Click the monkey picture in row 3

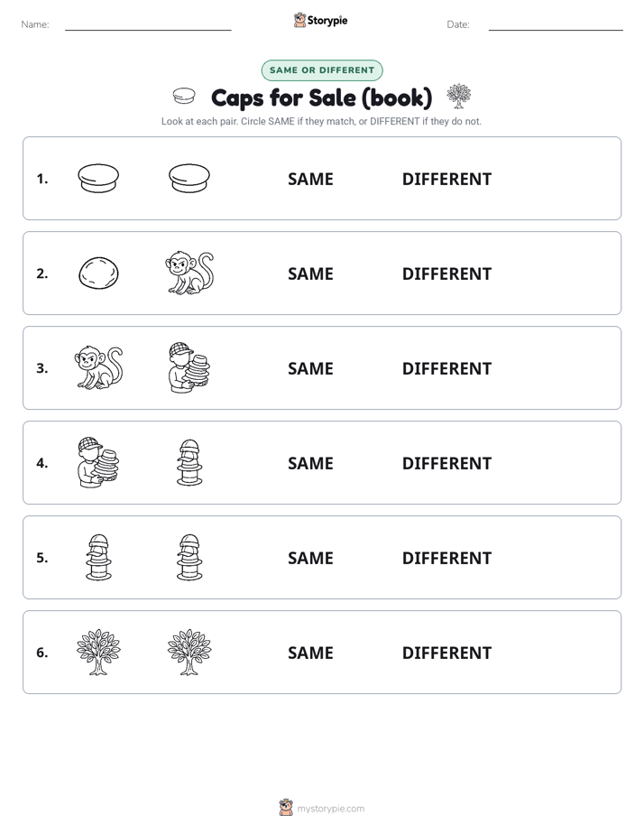(98, 367)
